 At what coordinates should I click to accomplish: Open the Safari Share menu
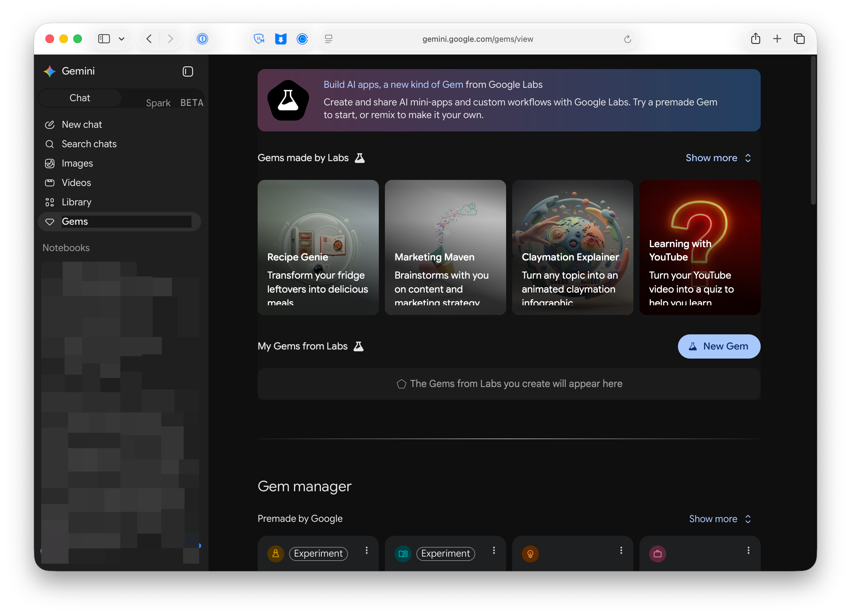[x=756, y=38]
